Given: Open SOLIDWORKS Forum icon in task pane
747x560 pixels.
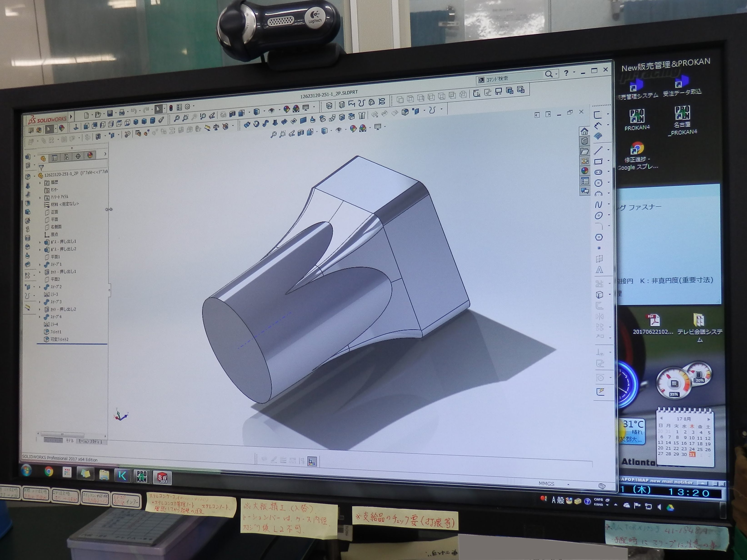Looking at the screenshot, I should click(x=585, y=191).
